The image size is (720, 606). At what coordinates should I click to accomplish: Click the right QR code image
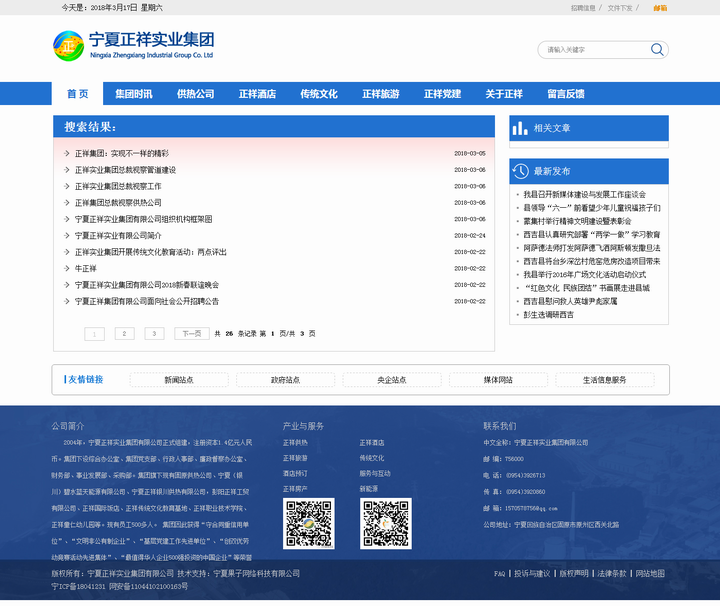tap(386, 523)
